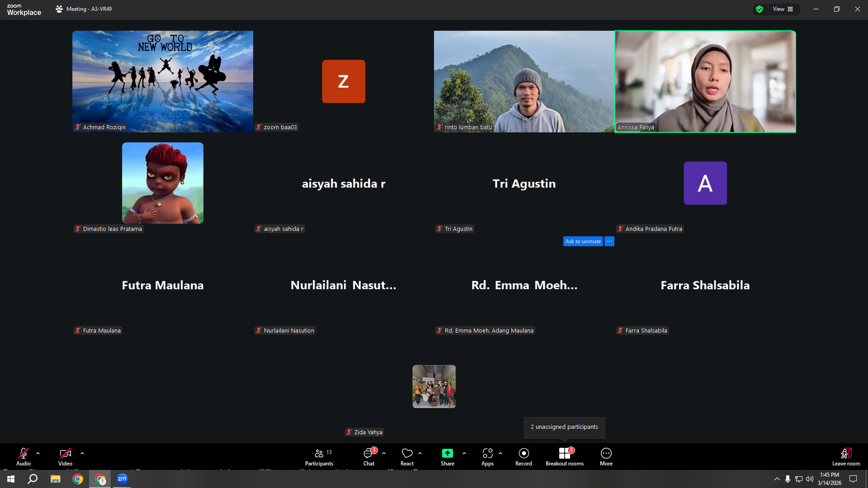868x488 pixels.
Task: Click the 2 unassigned participants tooltip
Action: (x=564, y=427)
